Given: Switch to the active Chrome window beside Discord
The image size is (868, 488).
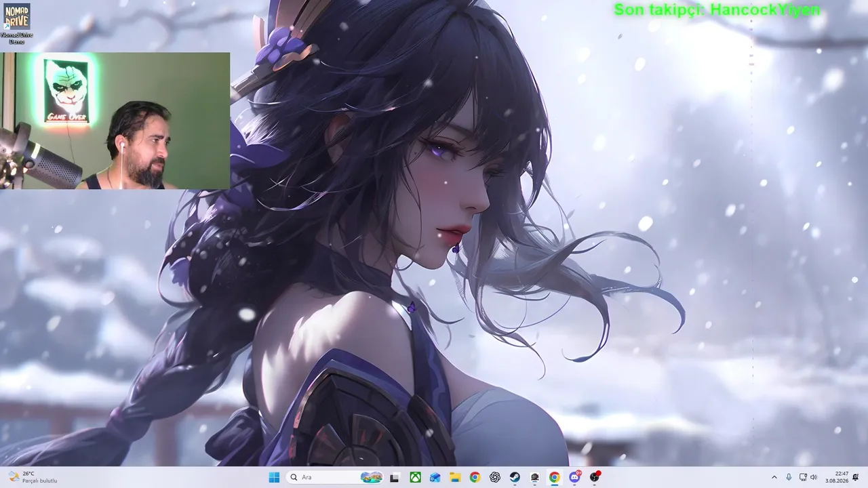Looking at the screenshot, I should click(x=555, y=477).
